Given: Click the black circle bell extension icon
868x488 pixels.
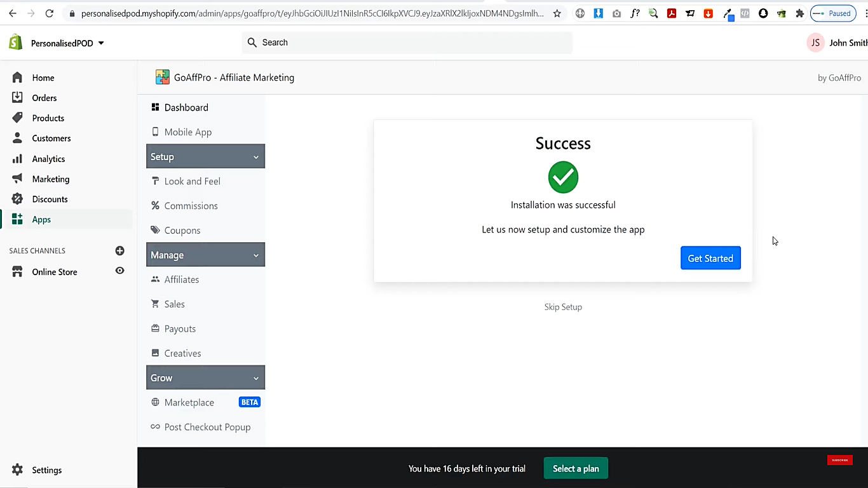Looking at the screenshot, I should [763, 13].
